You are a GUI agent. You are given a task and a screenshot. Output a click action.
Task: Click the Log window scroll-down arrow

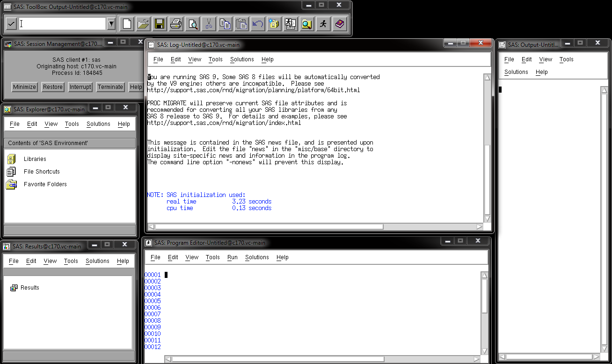pos(487,218)
